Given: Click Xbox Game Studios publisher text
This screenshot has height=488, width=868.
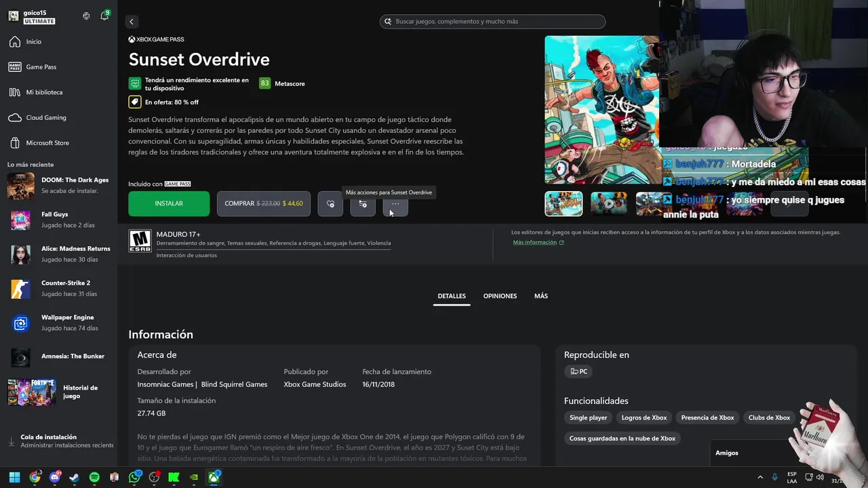Looking at the screenshot, I should pyautogui.click(x=315, y=384).
